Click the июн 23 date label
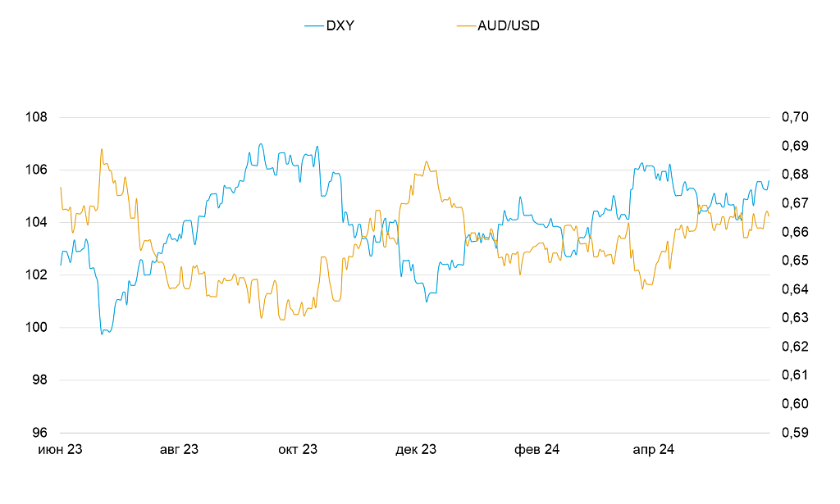The height and width of the screenshot is (504, 840). (x=61, y=450)
